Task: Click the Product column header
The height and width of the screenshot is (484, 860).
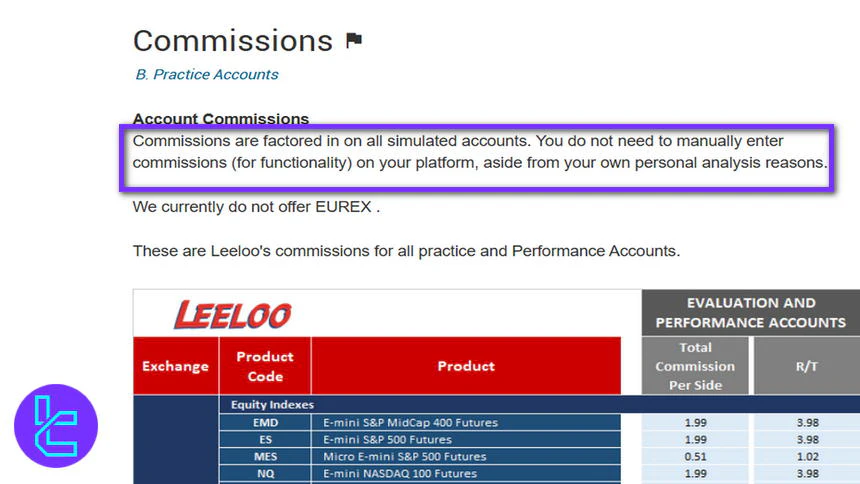Action: 466,366
